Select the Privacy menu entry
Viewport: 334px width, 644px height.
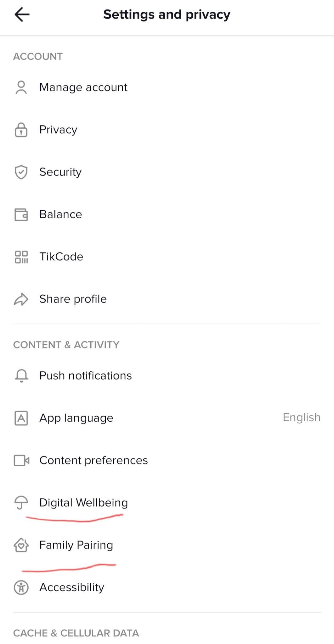(x=58, y=130)
